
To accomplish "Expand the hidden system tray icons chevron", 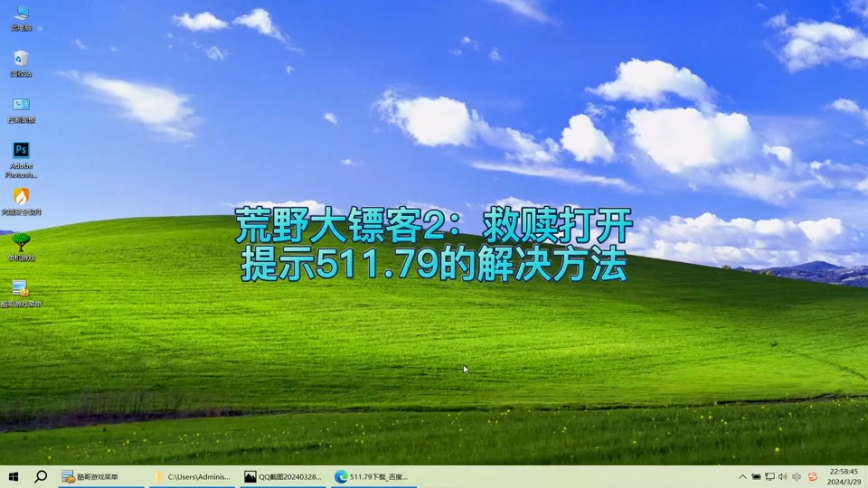I will (742, 476).
